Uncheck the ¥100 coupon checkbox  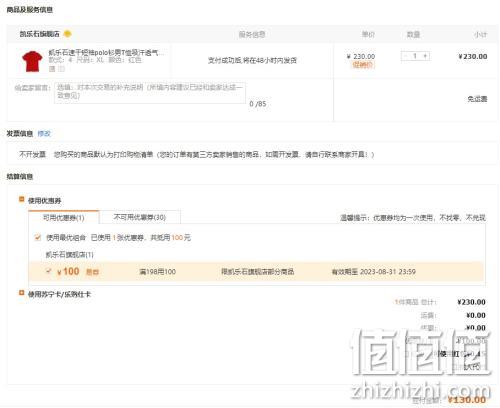pos(49,271)
